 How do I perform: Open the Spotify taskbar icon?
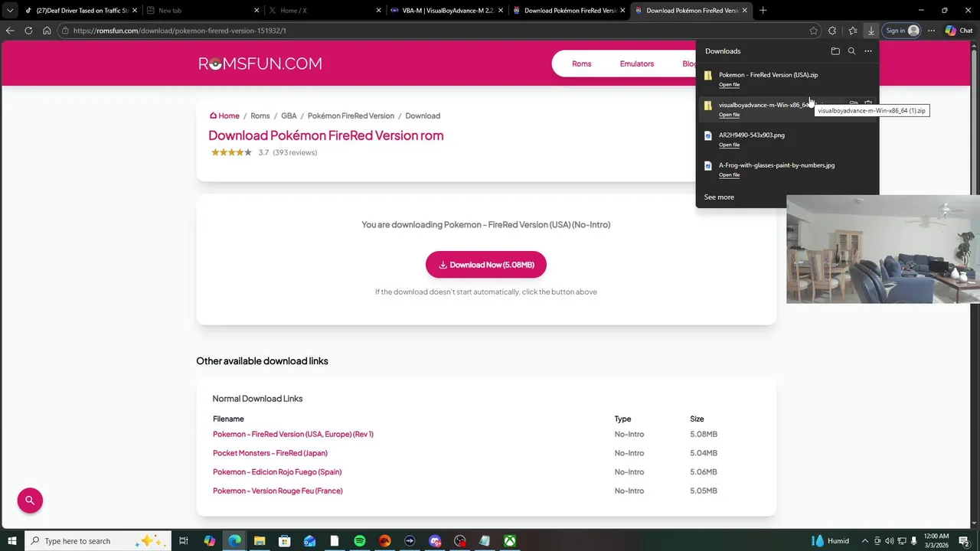coord(360,541)
